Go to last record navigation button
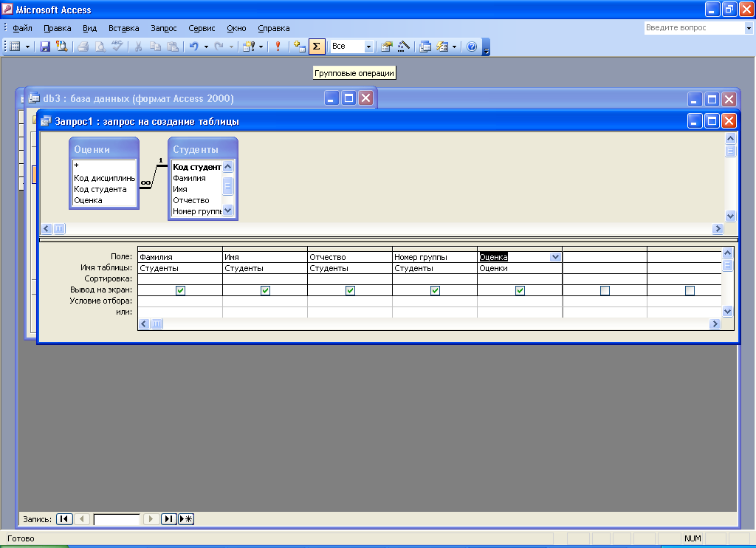The height and width of the screenshot is (548, 756). coord(168,519)
